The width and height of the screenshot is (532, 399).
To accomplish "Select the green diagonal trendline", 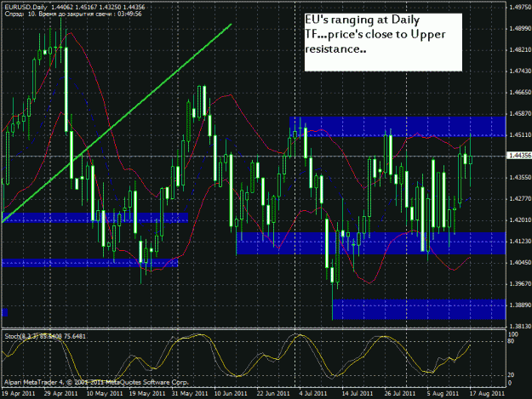I will pyautogui.click(x=117, y=123).
